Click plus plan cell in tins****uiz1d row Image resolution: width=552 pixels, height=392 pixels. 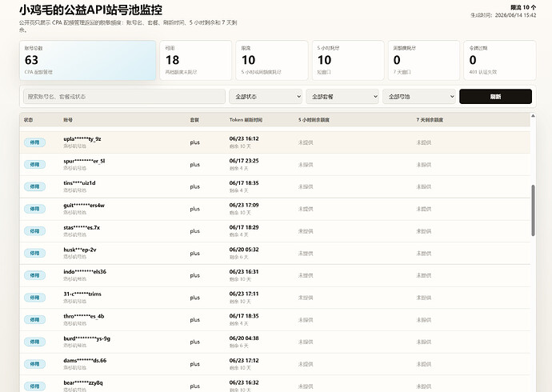point(194,187)
